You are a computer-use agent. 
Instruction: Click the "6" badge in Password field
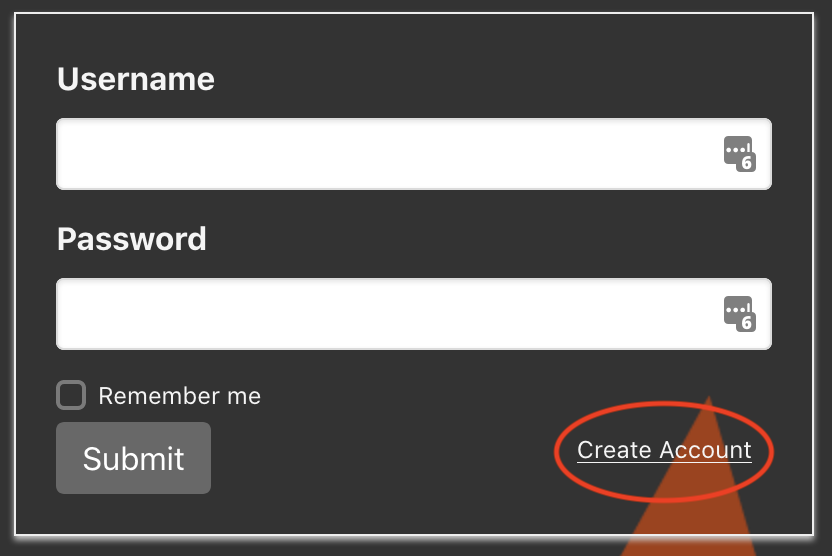coord(746,322)
